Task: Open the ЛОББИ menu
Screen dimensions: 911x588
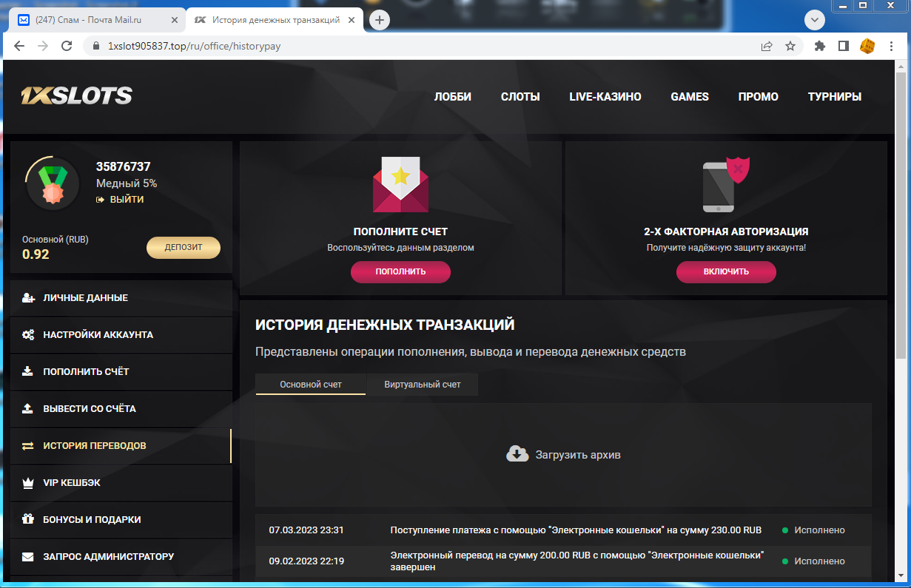Action: tap(453, 97)
